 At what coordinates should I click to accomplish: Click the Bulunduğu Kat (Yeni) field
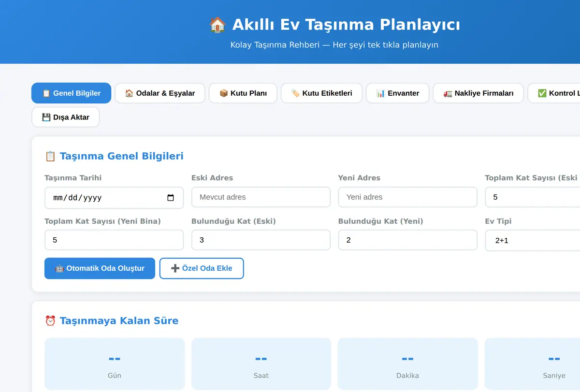pyautogui.click(x=407, y=240)
